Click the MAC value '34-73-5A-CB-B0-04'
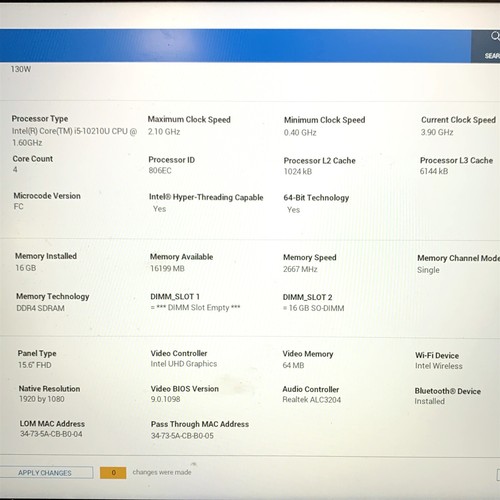 (51, 434)
